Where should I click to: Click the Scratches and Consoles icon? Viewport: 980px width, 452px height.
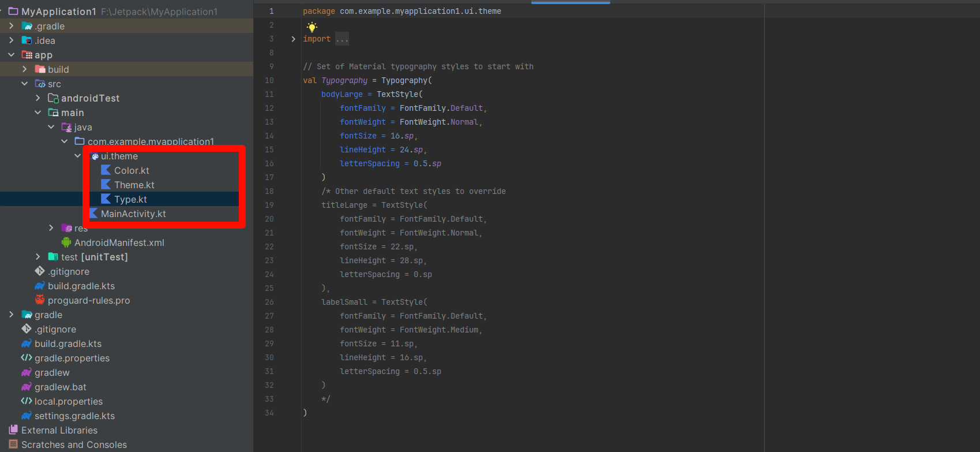pyautogui.click(x=13, y=444)
